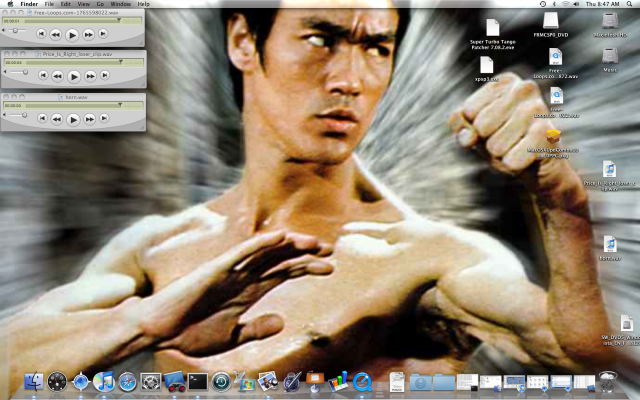Select the MacOSXUpdCombo package icon
Screen dimensions: 640x400
[x=553, y=136]
